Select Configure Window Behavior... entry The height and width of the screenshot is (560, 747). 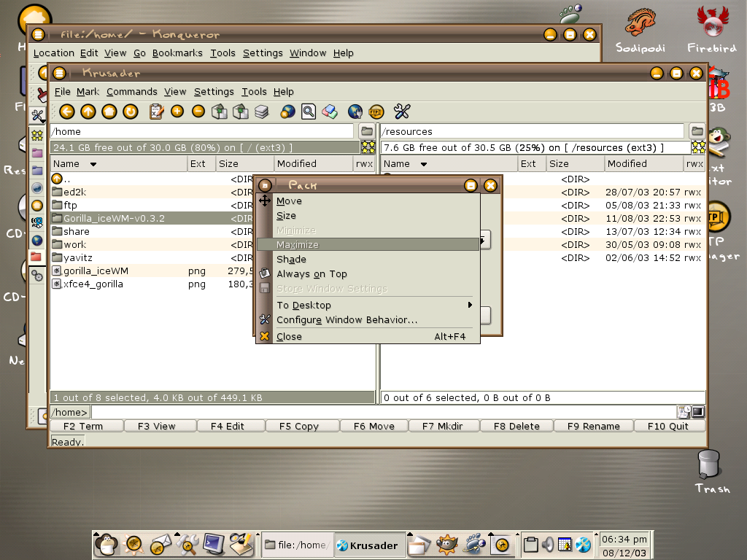(368, 320)
